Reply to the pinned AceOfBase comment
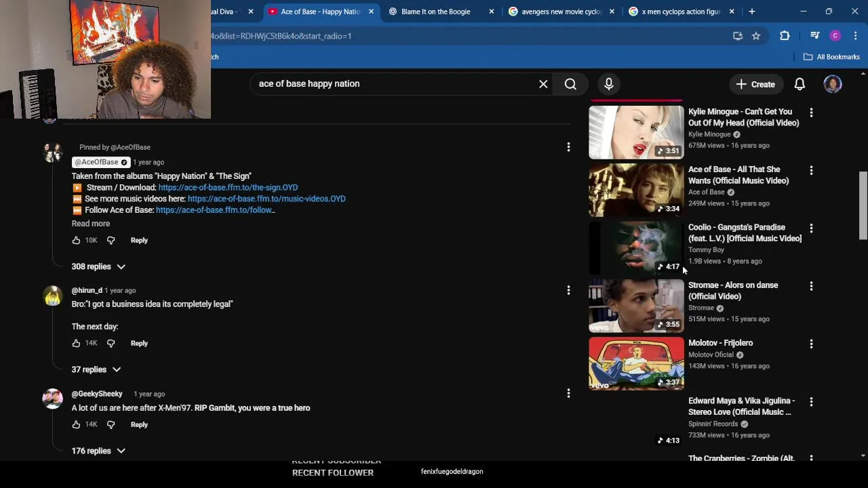The width and height of the screenshot is (868, 488). pyautogui.click(x=139, y=240)
